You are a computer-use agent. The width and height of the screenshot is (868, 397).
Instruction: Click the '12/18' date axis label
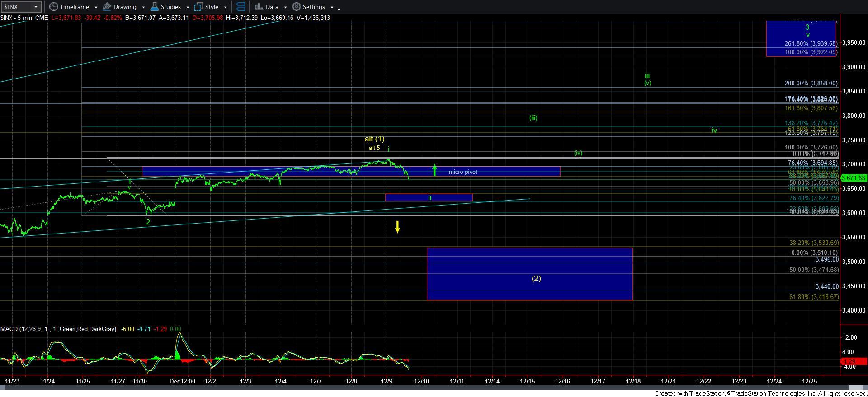pyautogui.click(x=633, y=381)
